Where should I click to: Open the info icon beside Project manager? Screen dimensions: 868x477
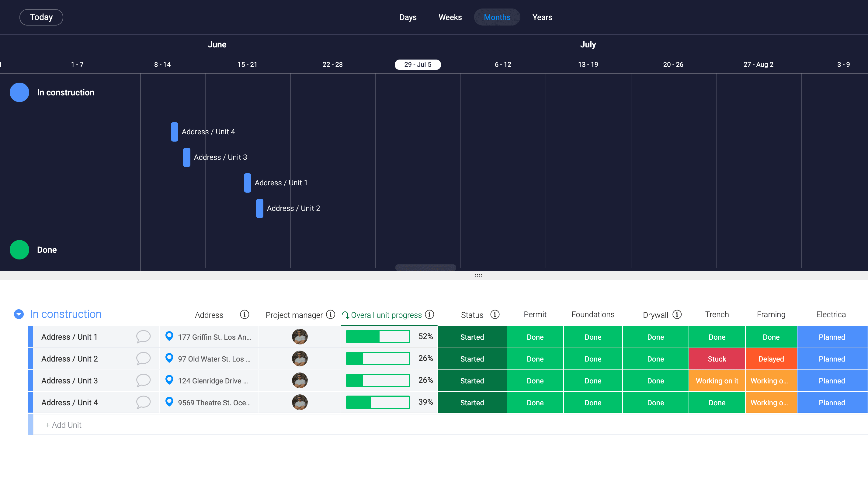point(331,314)
